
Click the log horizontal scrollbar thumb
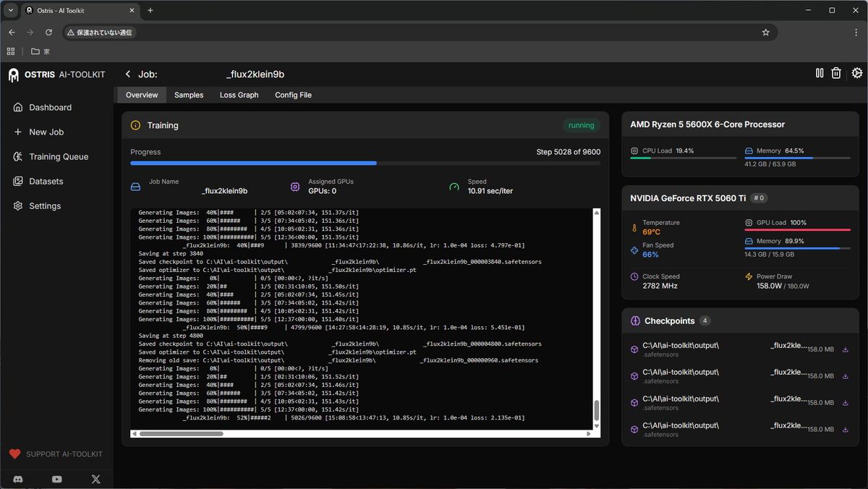coord(181,433)
